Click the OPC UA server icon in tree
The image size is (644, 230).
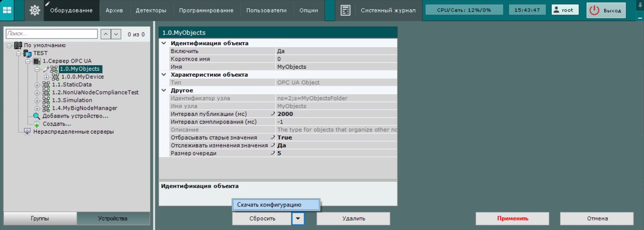click(37, 61)
